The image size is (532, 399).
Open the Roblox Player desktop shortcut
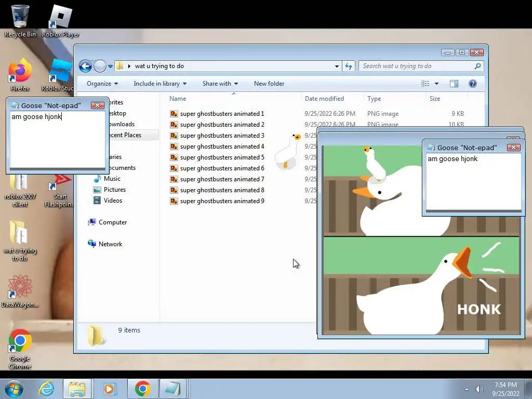point(60,21)
